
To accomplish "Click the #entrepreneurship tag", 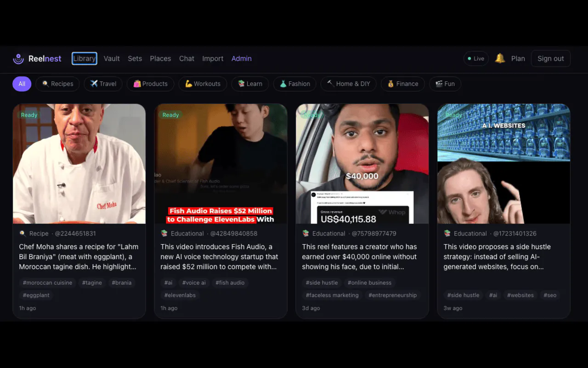I will pyautogui.click(x=393, y=295).
